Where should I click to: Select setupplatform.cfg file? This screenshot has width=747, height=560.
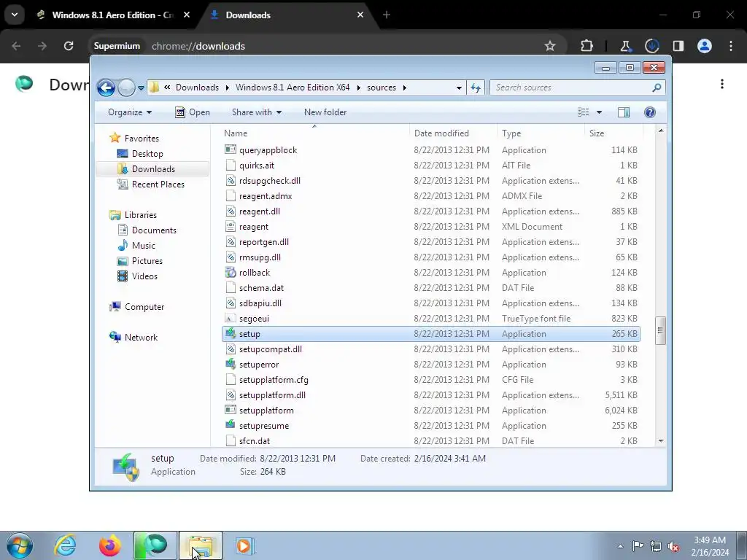pyautogui.click(x=274, y=380)
